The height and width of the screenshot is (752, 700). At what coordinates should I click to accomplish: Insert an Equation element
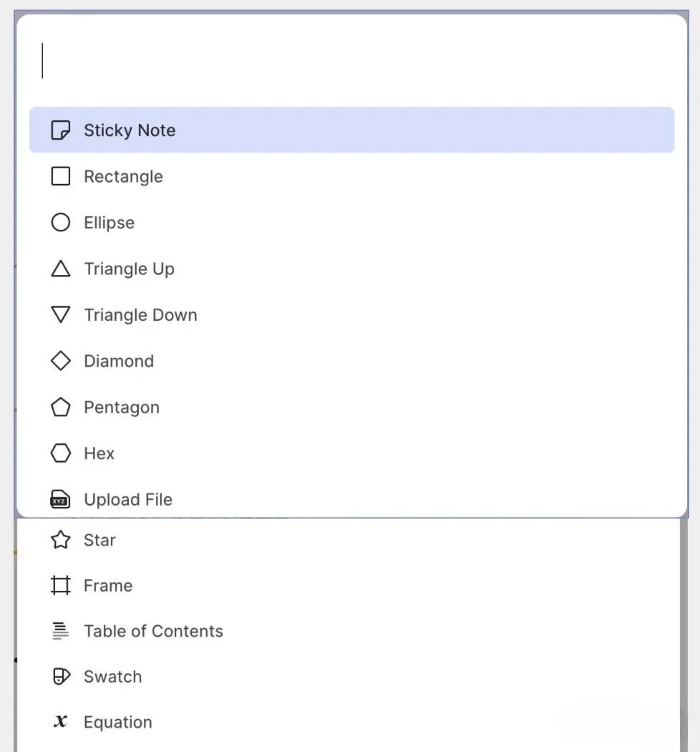pyautogui.click(x=117, y=722)
